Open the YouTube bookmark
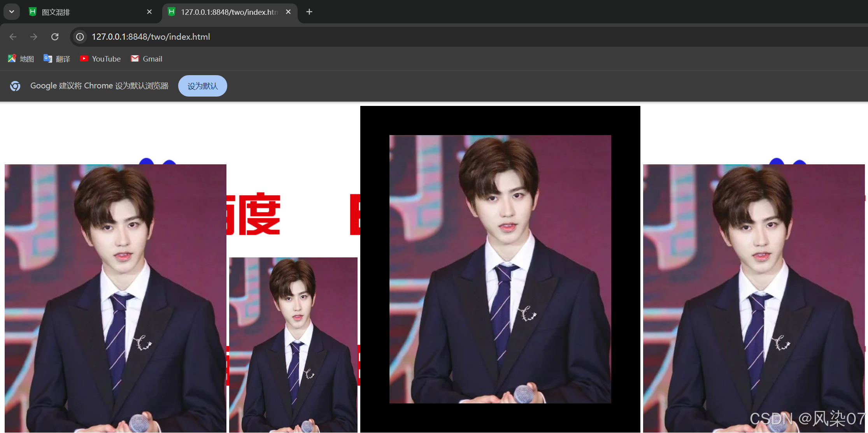 (x=100, y=59)
